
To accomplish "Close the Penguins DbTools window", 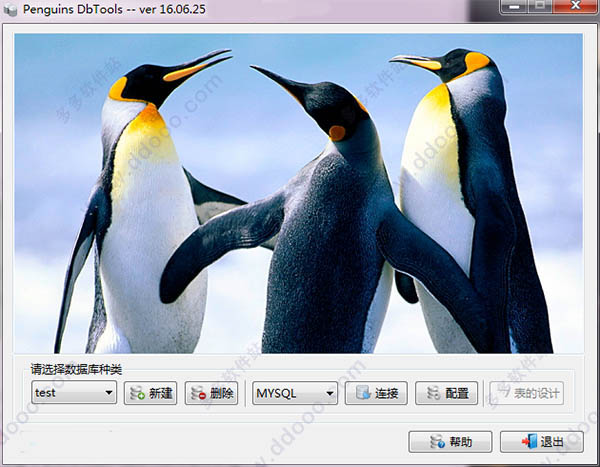I will pos(575,7).
